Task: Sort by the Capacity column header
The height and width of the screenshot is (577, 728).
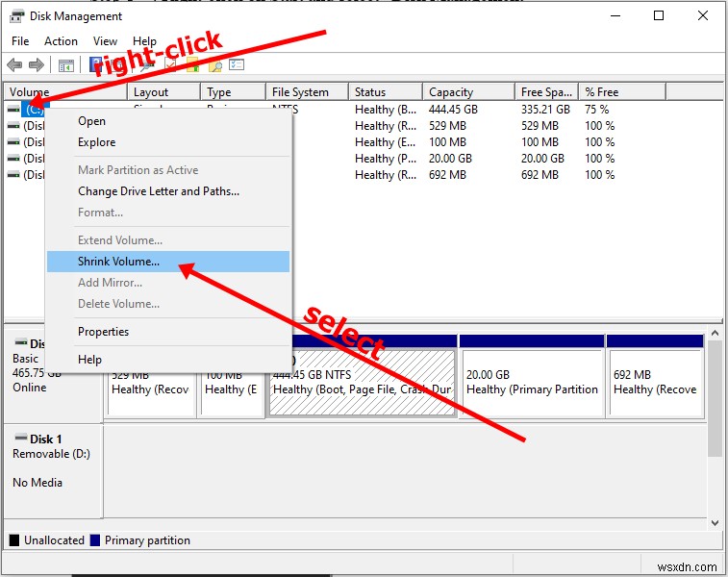Action: (468, 92)
